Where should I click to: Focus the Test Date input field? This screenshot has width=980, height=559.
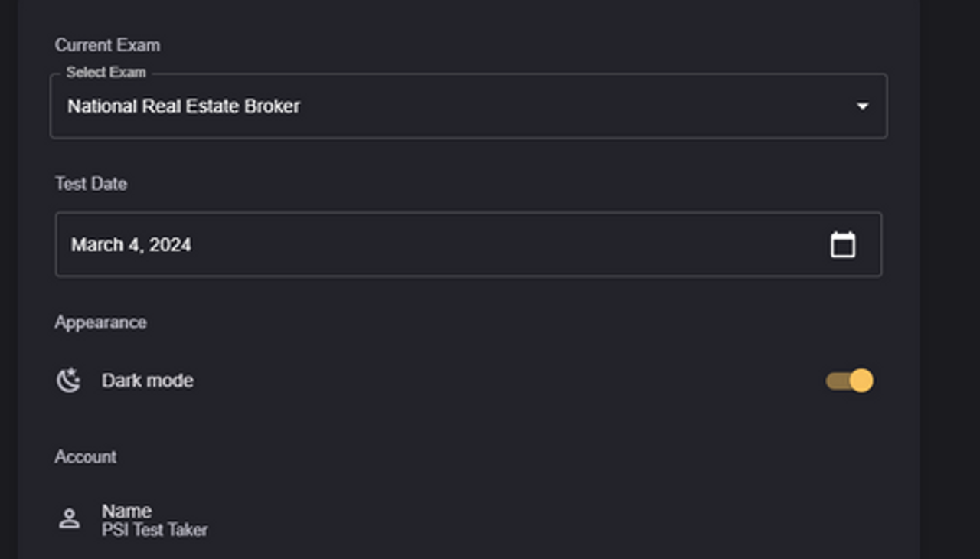459,245
